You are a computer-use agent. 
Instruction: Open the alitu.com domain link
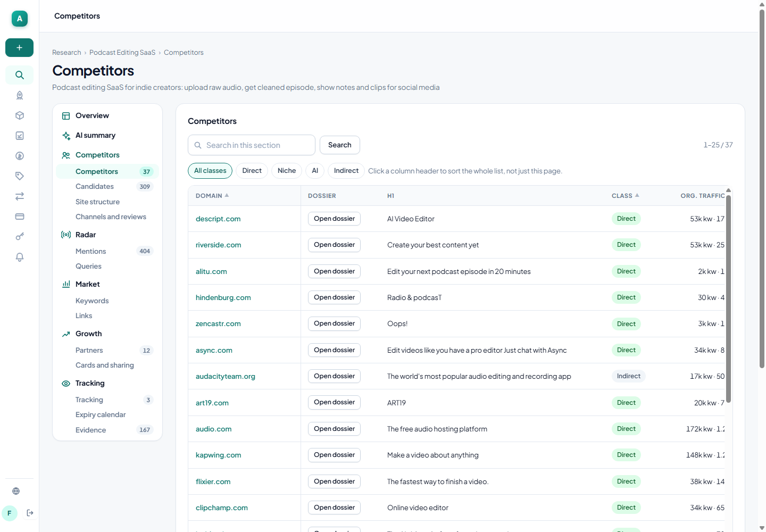click(x=211, y=271)
